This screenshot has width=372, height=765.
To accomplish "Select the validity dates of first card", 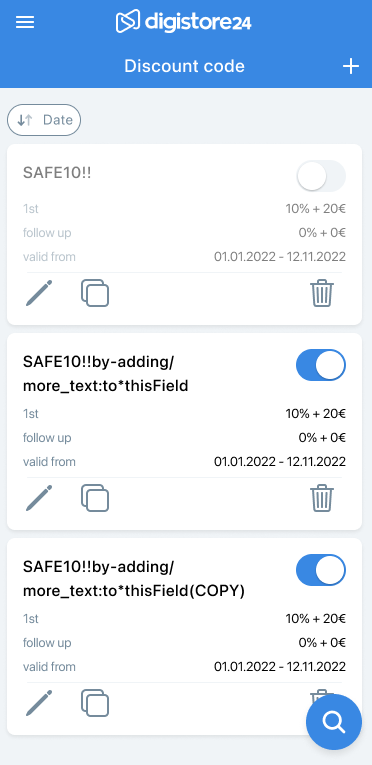I will tap(280, 257).
